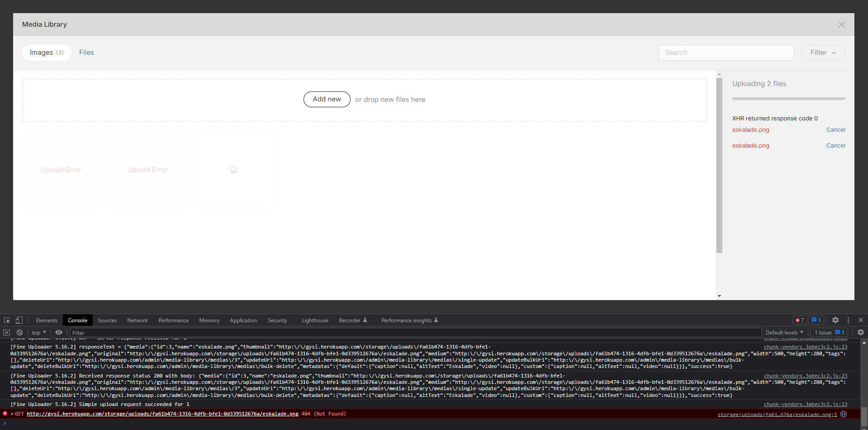The height and width of the screenshot is (430, 868).
Task: Open the Network panel
Action: pos(137,320)
